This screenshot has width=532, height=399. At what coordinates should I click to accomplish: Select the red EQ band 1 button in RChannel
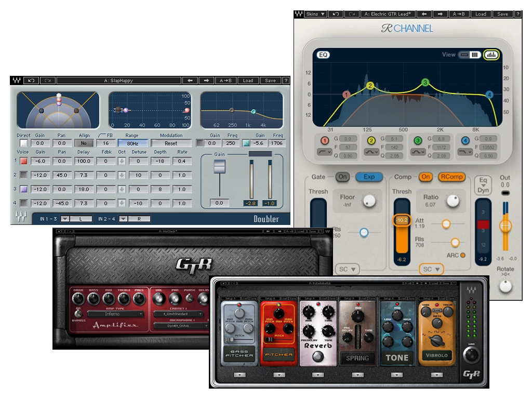click(x=325, y=140)
